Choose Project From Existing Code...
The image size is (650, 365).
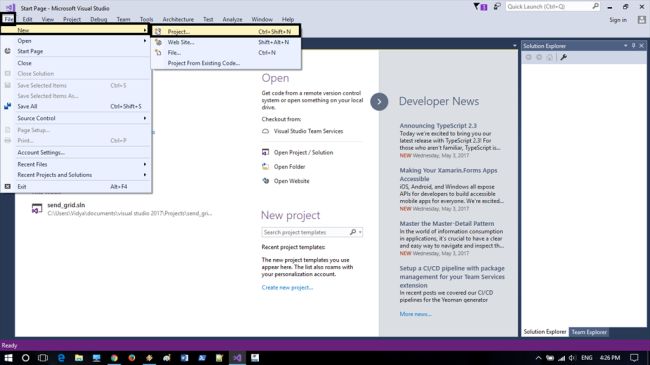click(226, 63)
